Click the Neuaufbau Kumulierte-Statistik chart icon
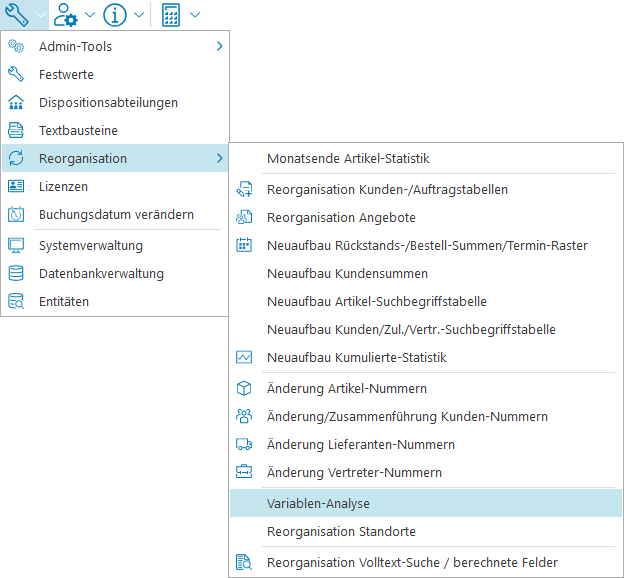 pyautogui.click(x=244, y=357)
